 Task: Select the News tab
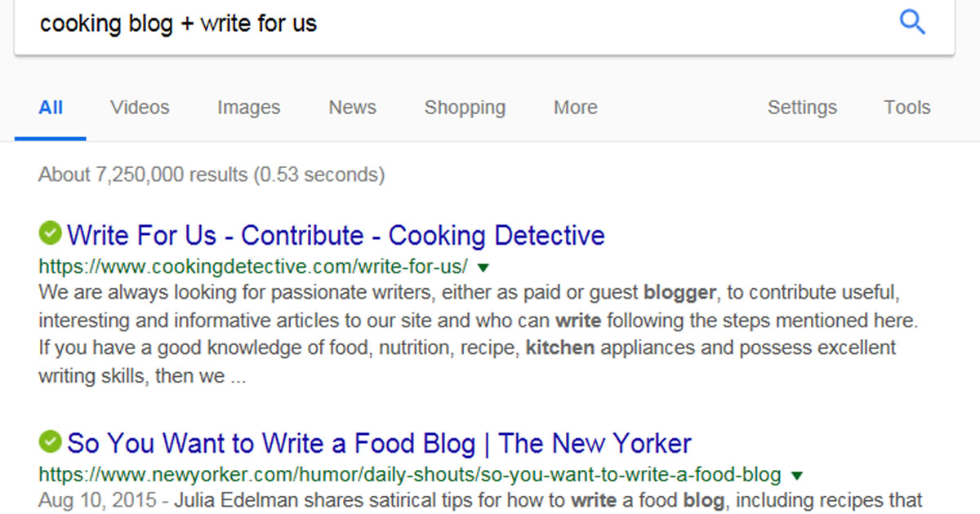click(x=352, y=108)
